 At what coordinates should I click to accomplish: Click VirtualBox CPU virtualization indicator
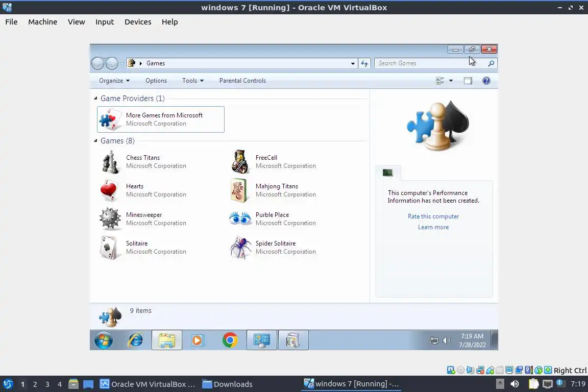click(x=529, y=370)
